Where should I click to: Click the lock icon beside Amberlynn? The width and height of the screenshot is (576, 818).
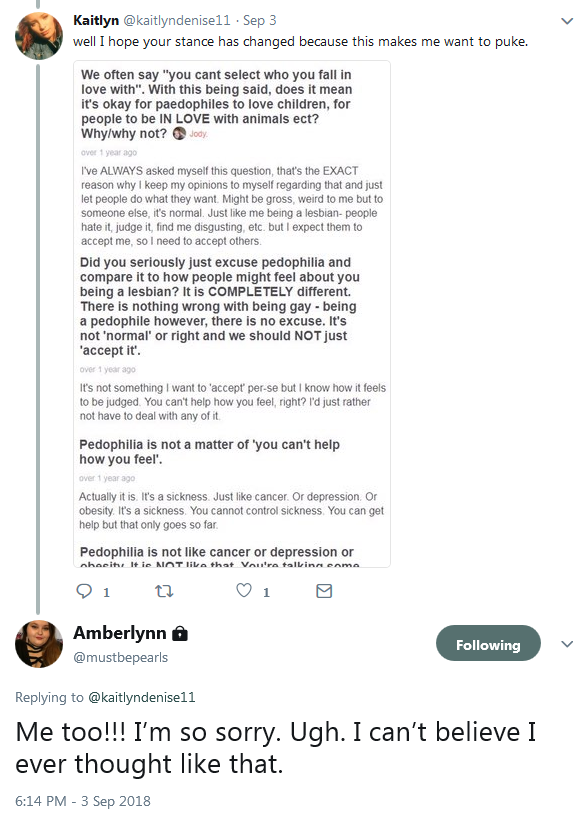click(x=179, y=633)
